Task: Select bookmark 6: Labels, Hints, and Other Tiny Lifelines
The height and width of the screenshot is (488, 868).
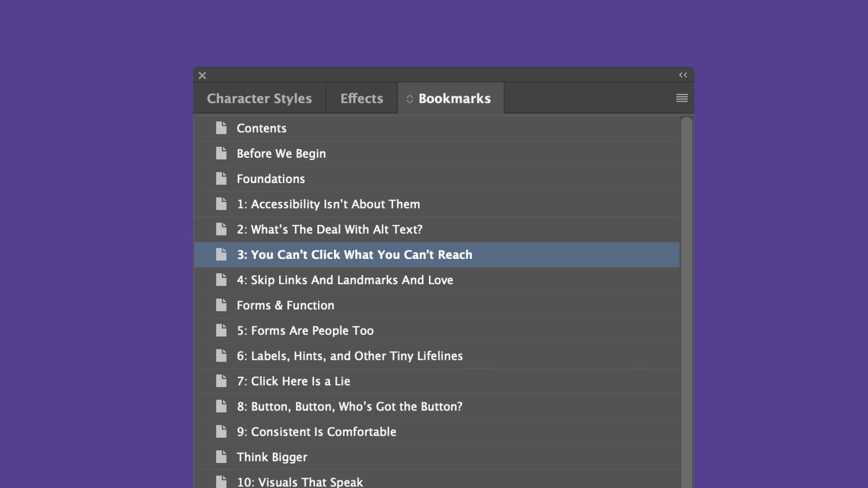Action: pos(350,356)
